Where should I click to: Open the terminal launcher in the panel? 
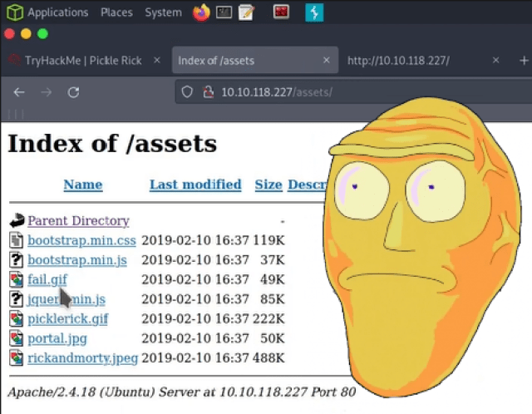224,12
